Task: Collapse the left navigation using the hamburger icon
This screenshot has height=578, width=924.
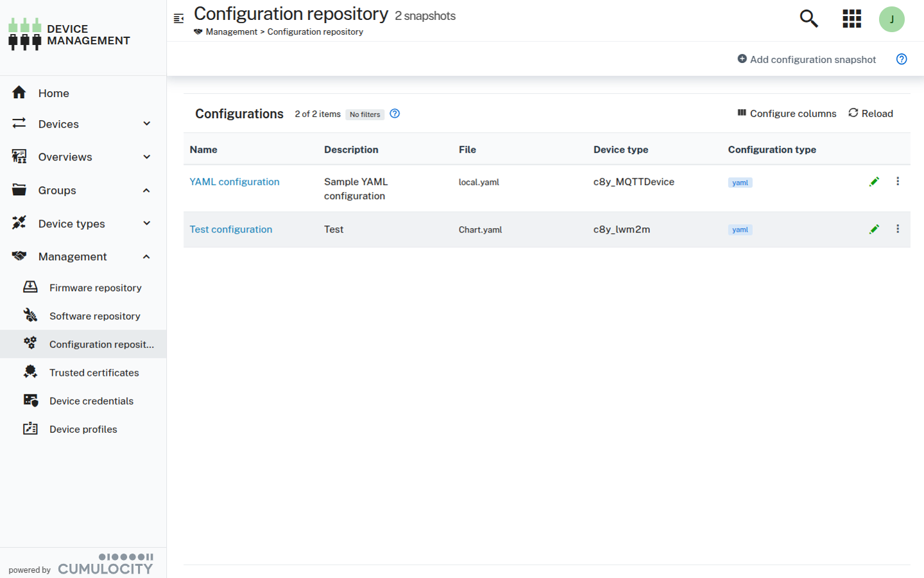Action: pos(178,19)
